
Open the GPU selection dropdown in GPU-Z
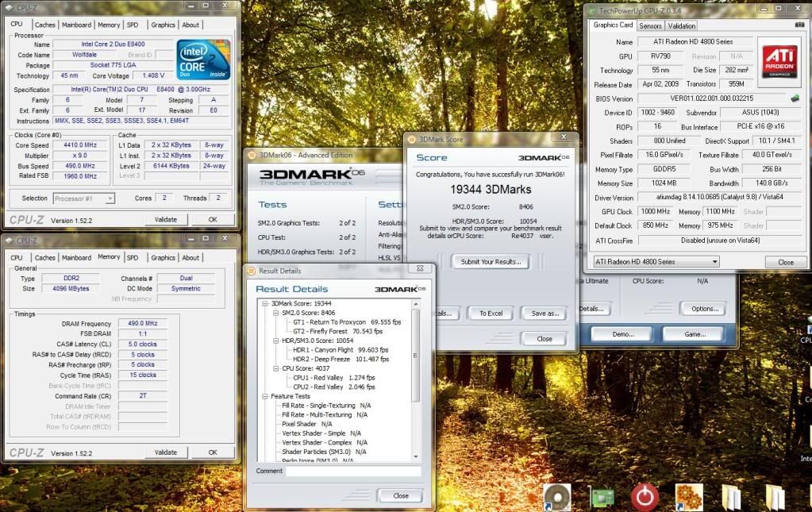coord(656,261)
